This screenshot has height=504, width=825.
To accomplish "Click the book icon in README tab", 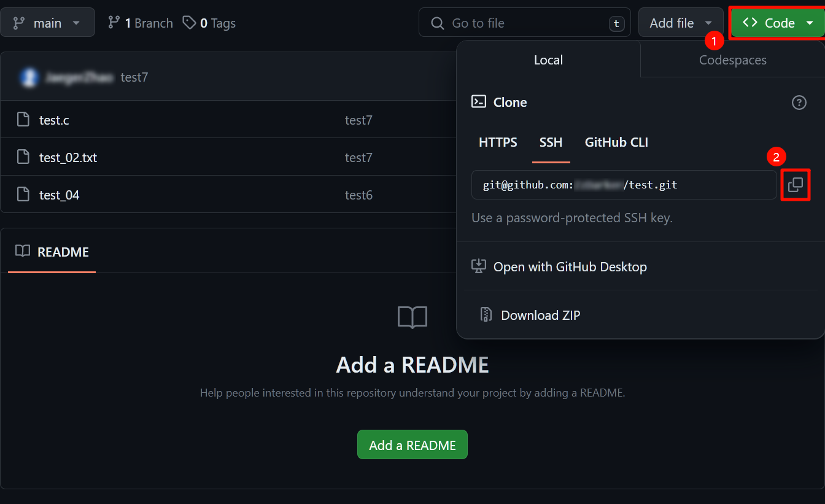I will coord(23,251).
